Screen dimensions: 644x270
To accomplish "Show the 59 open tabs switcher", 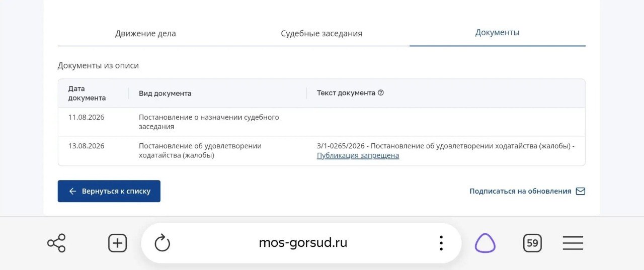I will 532,243.
